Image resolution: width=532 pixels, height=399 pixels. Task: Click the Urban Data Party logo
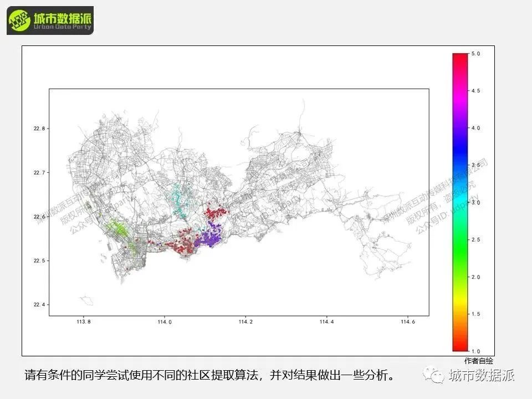click(x=50, y=21)
